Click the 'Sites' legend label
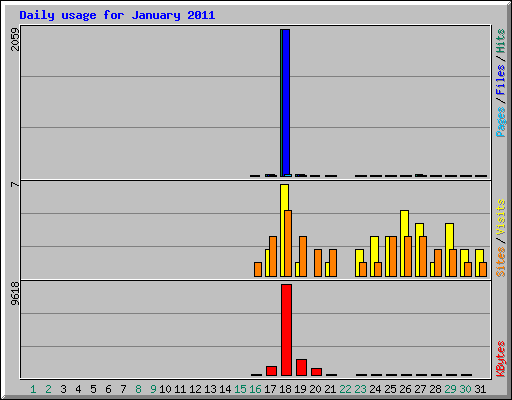This screenshot has width=512, height=400. click(x=500, y=262)
